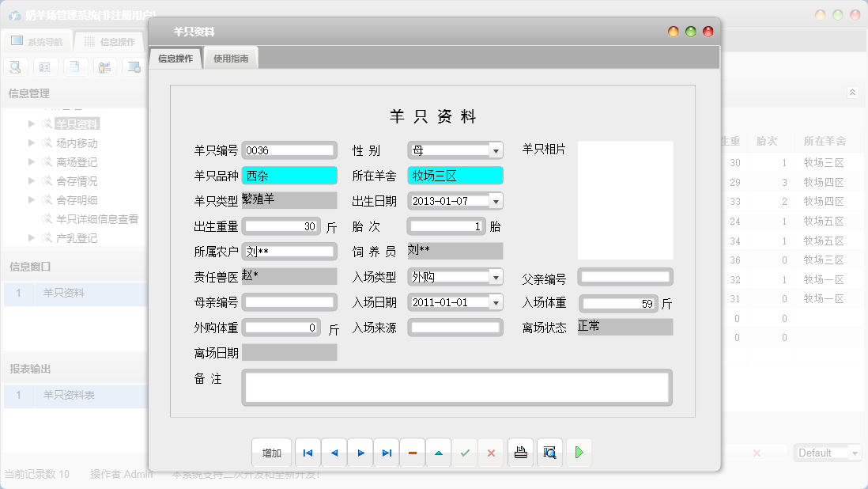The height and width of the screenshot is (489, 868).
Task: Open the 性别 dropdown
Action: [495, 150]
